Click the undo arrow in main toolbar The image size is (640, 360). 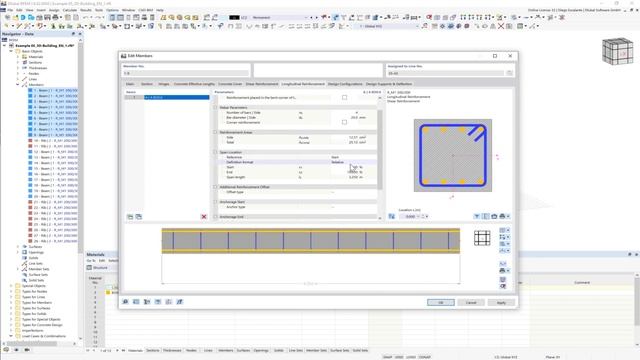click(x=86, y=18)
